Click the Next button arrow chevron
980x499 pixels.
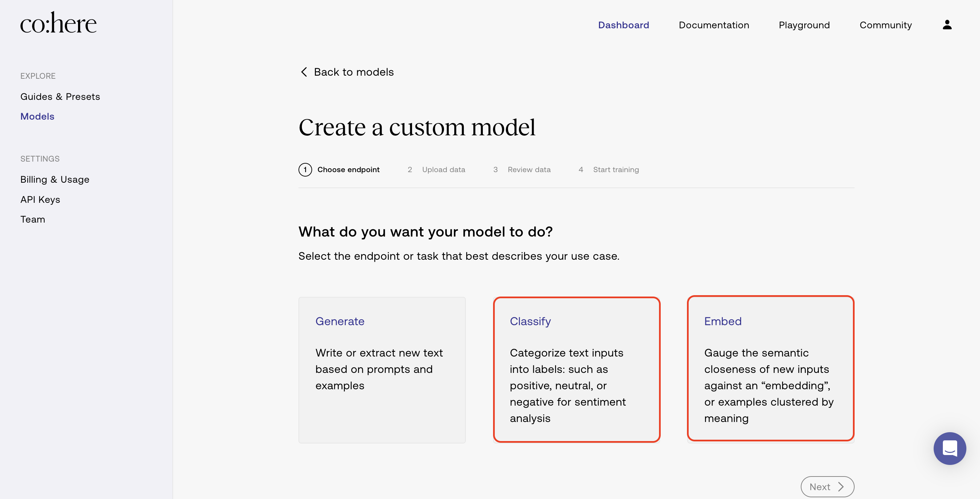pyautogui.click(x=841, y=486)
